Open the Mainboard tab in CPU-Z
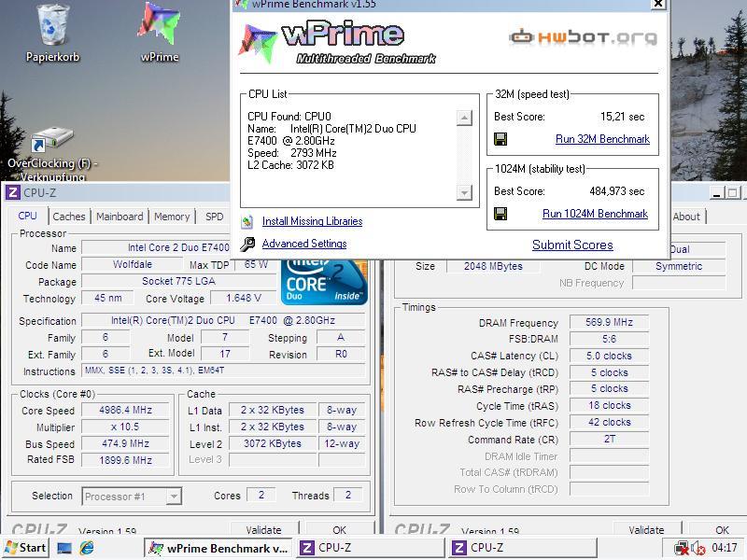Image resolution: width=747 pixels, height=560 pixels. 120,217
